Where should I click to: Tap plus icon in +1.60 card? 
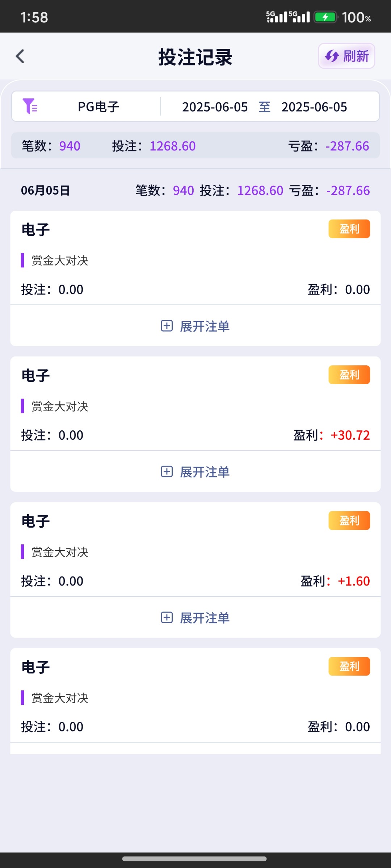pos(167,617)
